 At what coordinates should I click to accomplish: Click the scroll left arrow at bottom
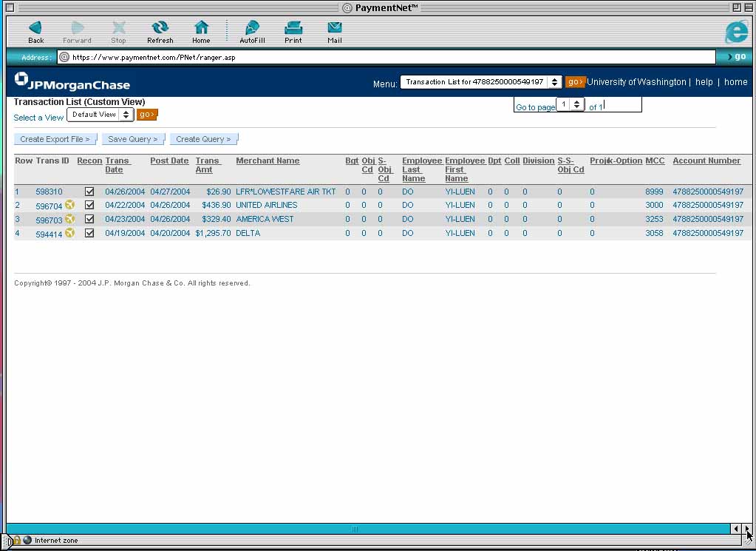pyautogui.click(x=736, y=529)
